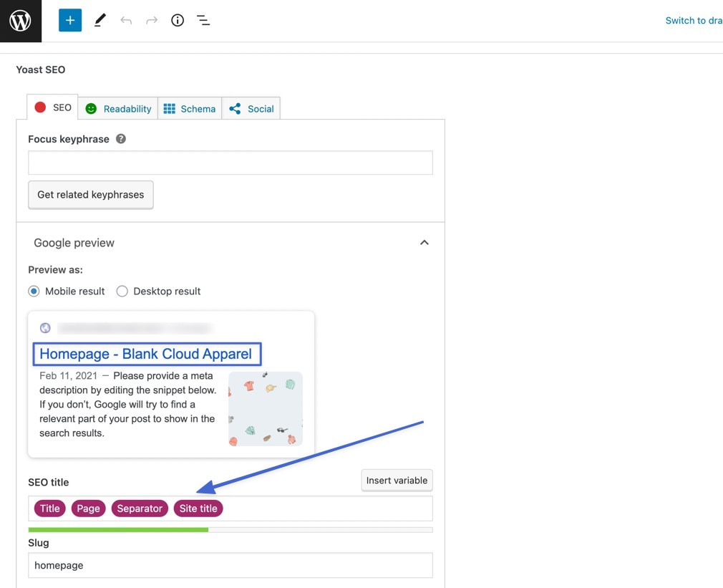Image resolution: width=723 pixels, height=588 pixels.
Task: Open the list view outline icon
Action: pyautogui.click(x=203, y=21)
